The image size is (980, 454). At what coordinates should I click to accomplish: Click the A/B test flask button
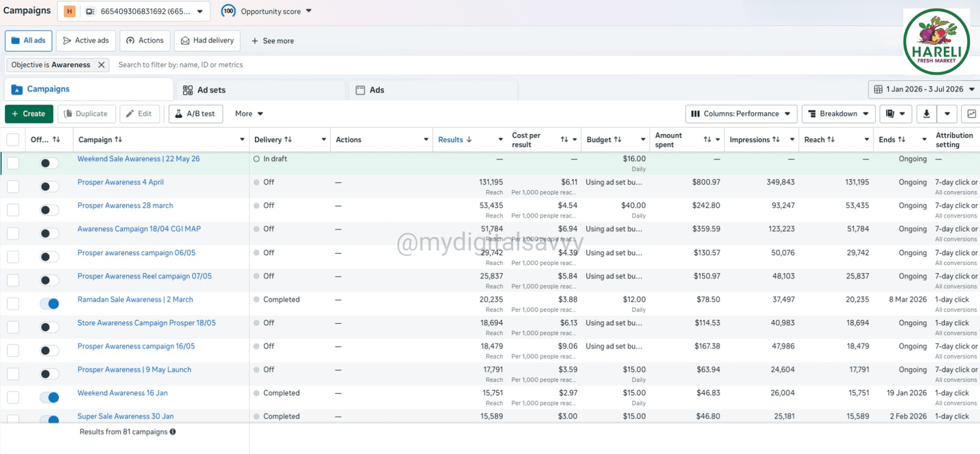click(x=195, y=114)
